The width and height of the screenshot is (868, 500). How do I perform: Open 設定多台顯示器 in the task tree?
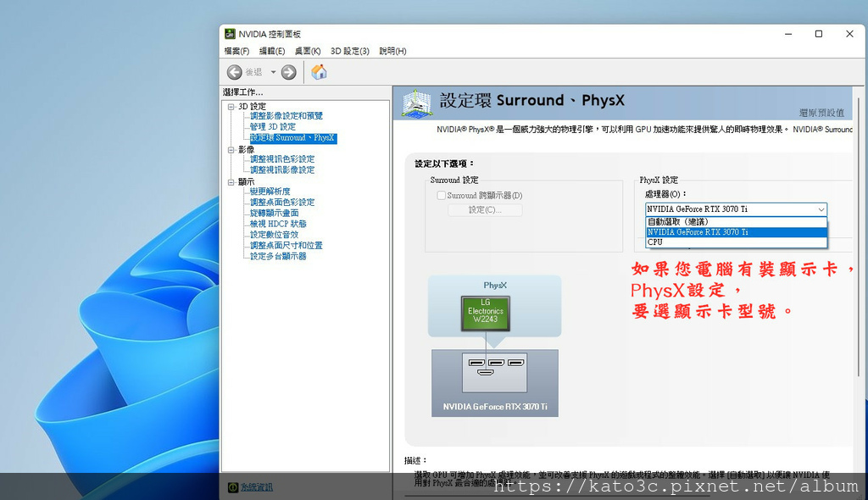[x=278, y=257]
